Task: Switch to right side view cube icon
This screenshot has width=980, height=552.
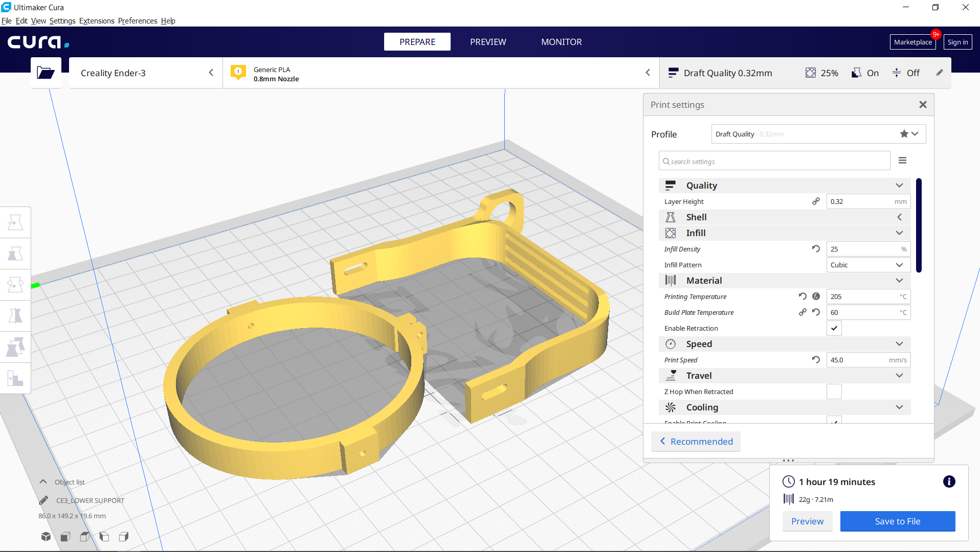Action: (x=124, y=537)
